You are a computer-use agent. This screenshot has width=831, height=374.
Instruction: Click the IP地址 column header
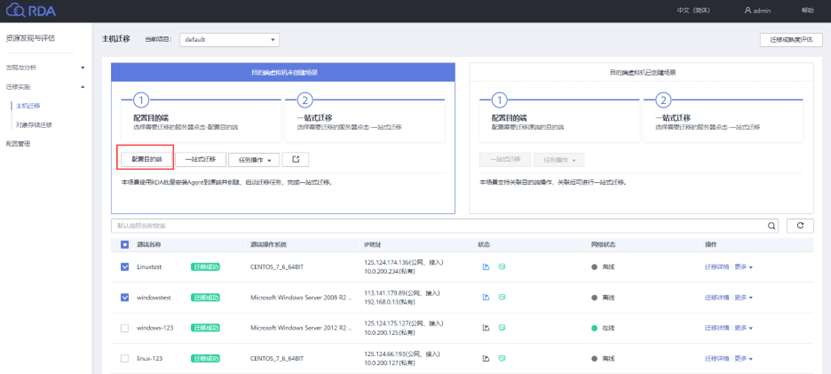tap(373, 245)
